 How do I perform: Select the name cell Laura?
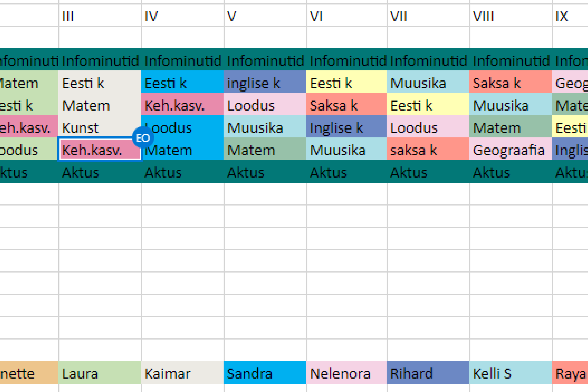[x=100, y=374]
